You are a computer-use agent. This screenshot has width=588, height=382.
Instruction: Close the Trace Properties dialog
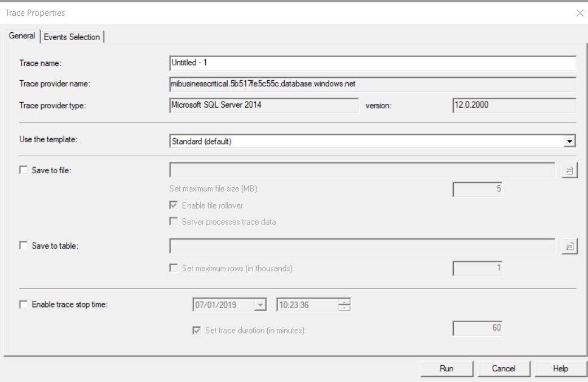[x=580, y=12]
